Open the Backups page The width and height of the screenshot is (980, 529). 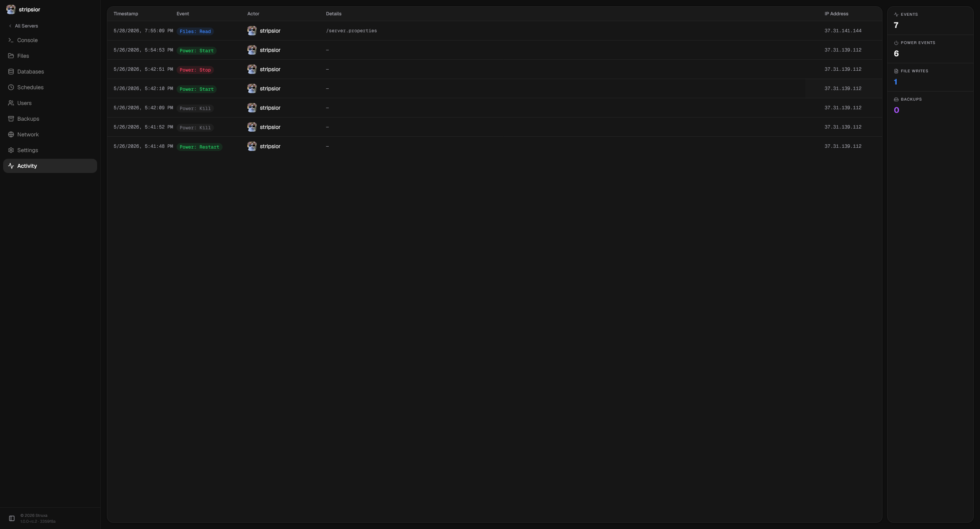tap(50, 119)
